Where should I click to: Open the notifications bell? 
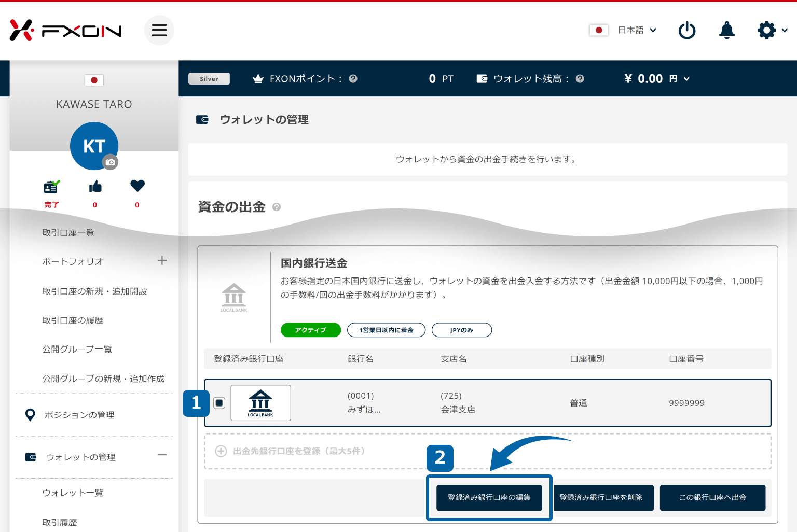point(726,30)
